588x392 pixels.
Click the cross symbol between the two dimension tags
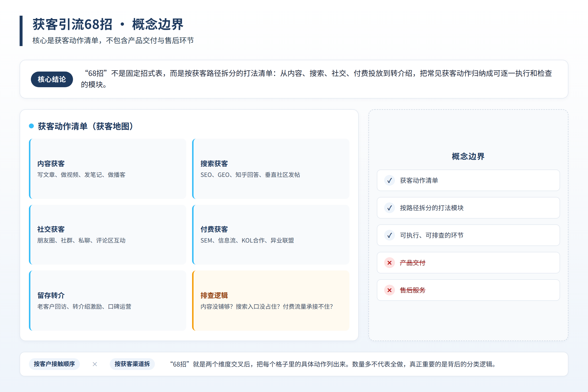click(x=95, y=364)
